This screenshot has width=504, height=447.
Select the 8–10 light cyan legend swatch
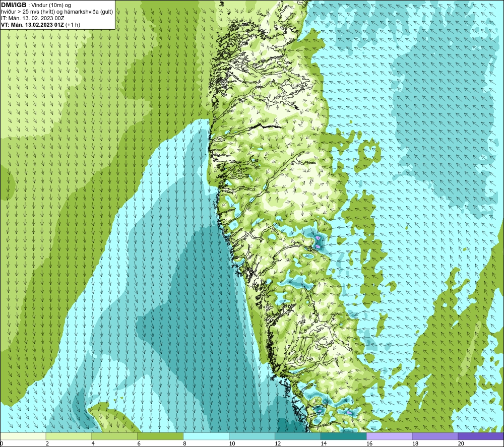[x=206, y=436]
